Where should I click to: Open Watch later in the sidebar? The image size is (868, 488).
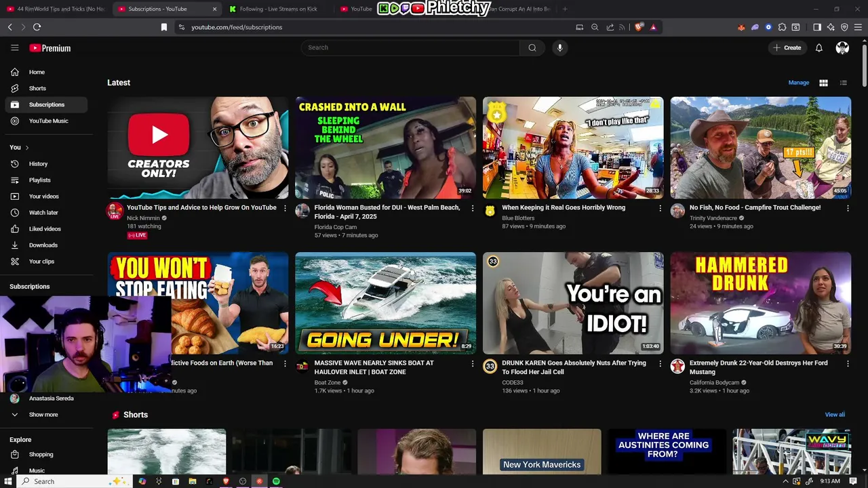coord(46,212)
